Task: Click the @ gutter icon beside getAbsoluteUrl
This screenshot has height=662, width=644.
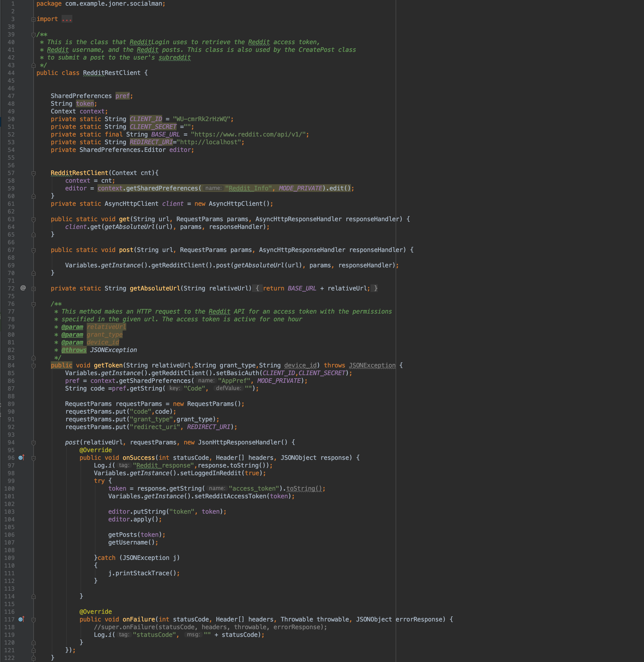Action: [23, 288]
